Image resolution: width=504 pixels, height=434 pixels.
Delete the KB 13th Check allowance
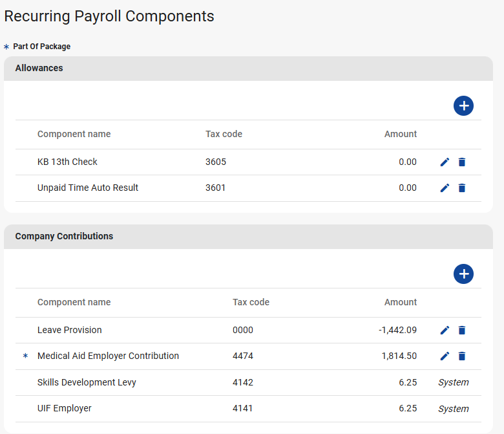pos(461,162)
